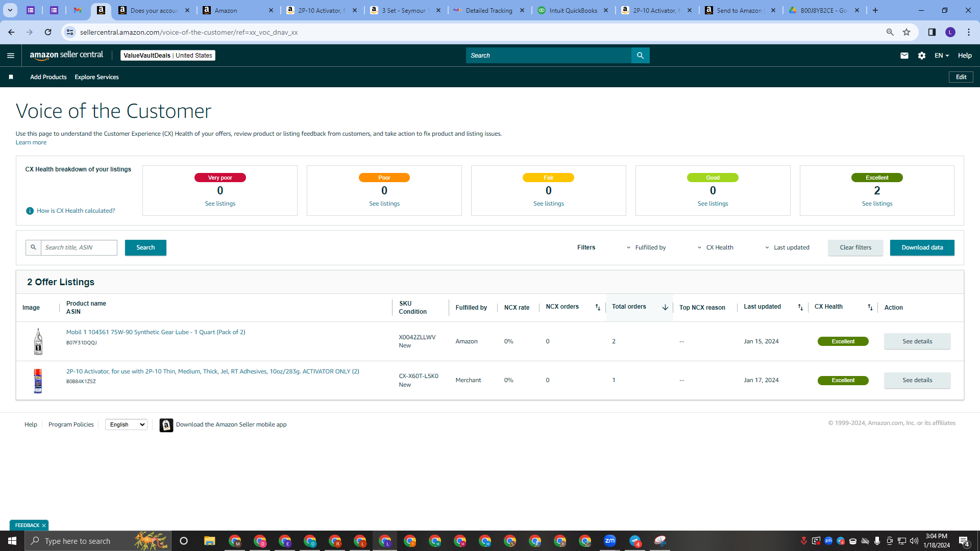Open Program Policies footer link
The height and width of the screenshot is (551, 980).
(71, 424)
